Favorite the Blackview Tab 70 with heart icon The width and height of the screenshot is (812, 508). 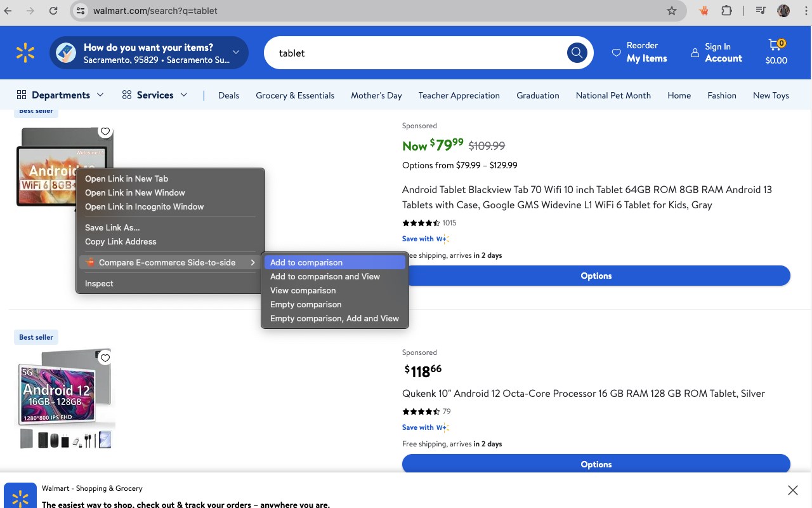tap(105, 131)
